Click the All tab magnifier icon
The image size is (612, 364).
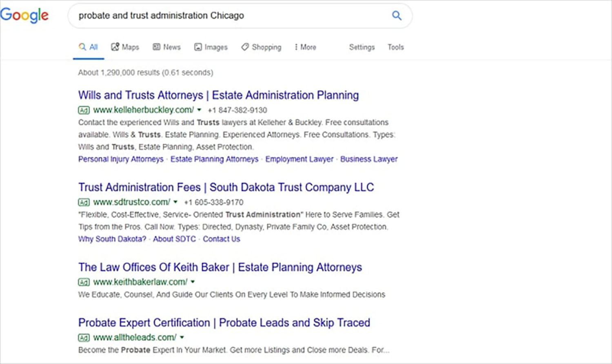point(81,46)
